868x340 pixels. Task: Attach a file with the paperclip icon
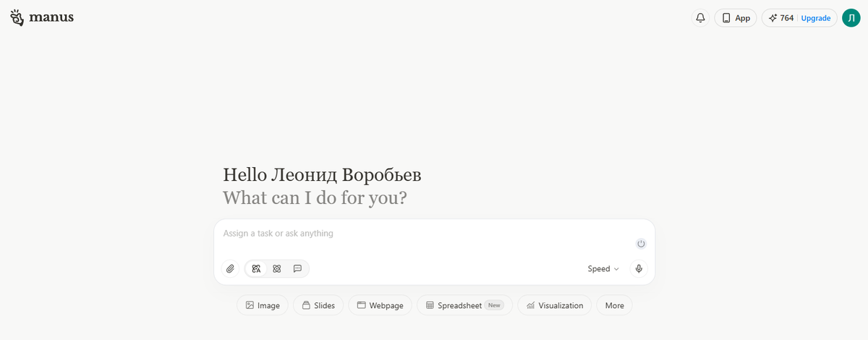(x=230, y=269)
